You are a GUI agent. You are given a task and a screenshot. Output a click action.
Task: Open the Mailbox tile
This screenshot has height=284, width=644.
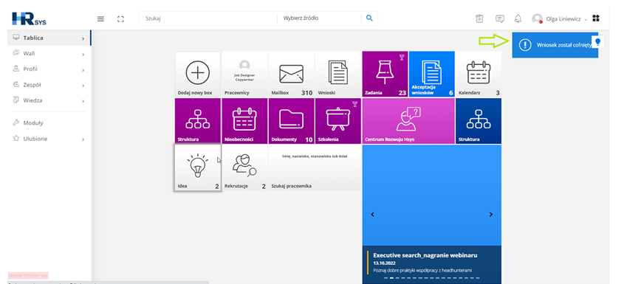(x=291, y=74)
